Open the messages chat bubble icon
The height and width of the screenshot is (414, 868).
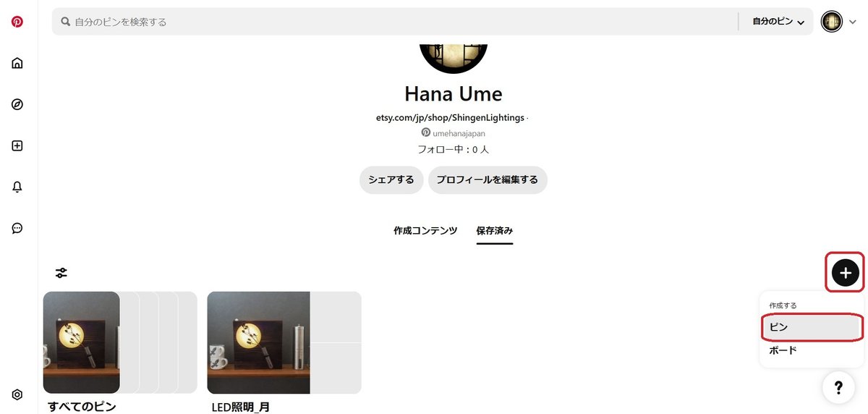tap(17, 228)
